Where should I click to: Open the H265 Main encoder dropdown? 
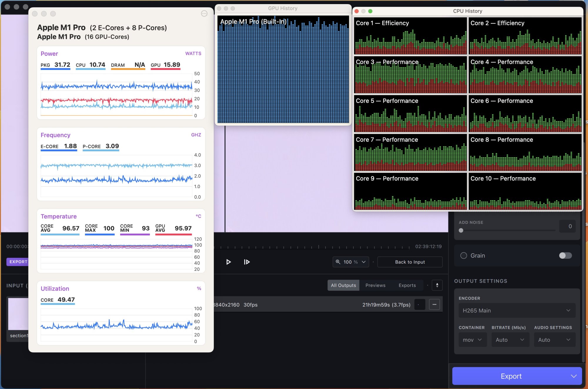pyautogui.click(x=517, y=310)
